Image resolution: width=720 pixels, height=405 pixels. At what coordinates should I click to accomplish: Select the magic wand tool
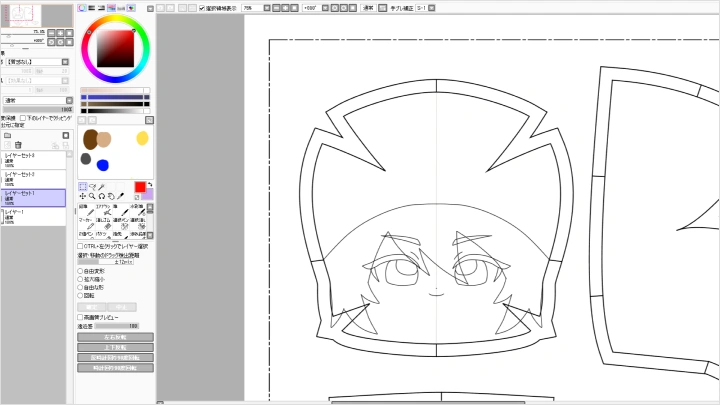102,186
